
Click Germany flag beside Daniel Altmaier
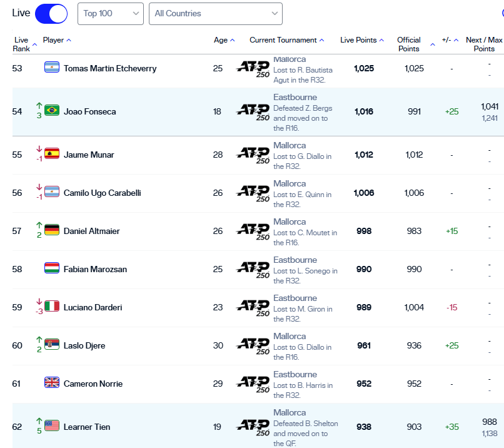tap(52, 231)
